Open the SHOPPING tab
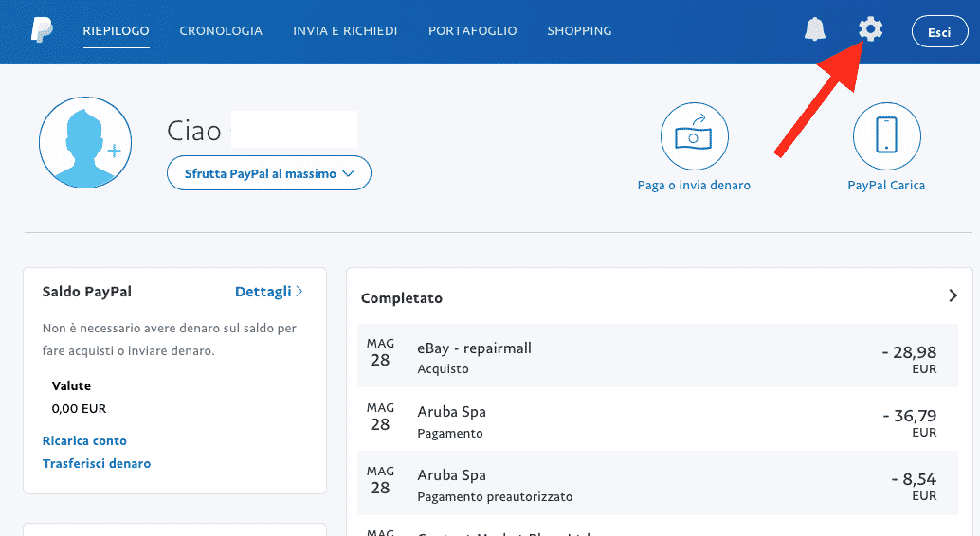Image resolution: width=980 pixels, height=536 pixels. pos(579,30)
